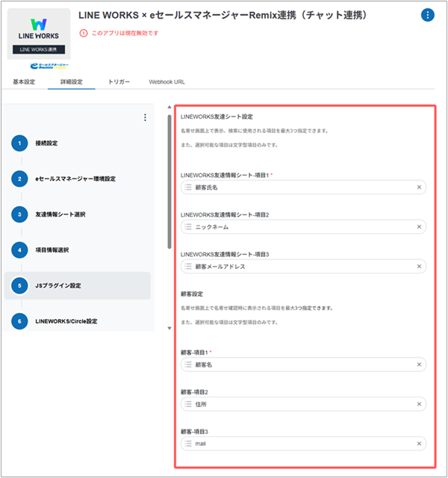Screen dimensions: 448x478
Task: Switch to the トリガー tab
Action: (119, 81)
